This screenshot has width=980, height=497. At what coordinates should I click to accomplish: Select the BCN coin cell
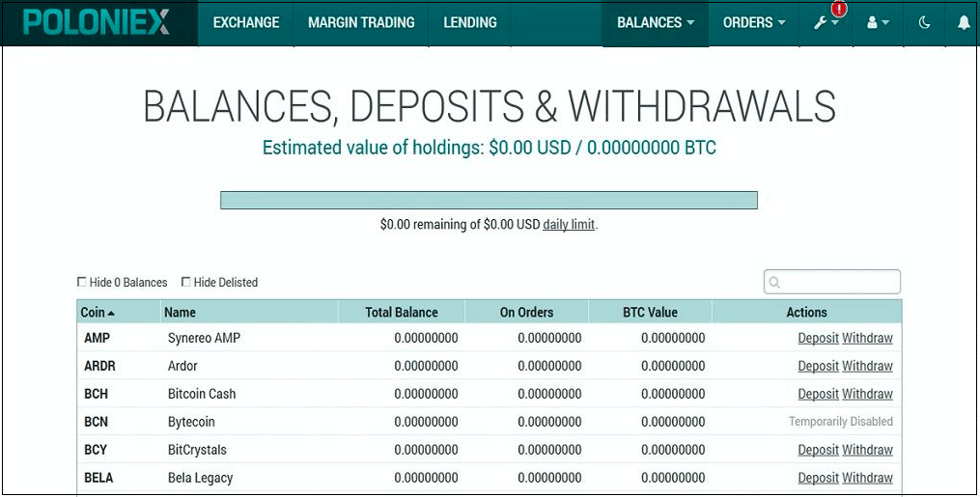point(96,422)
